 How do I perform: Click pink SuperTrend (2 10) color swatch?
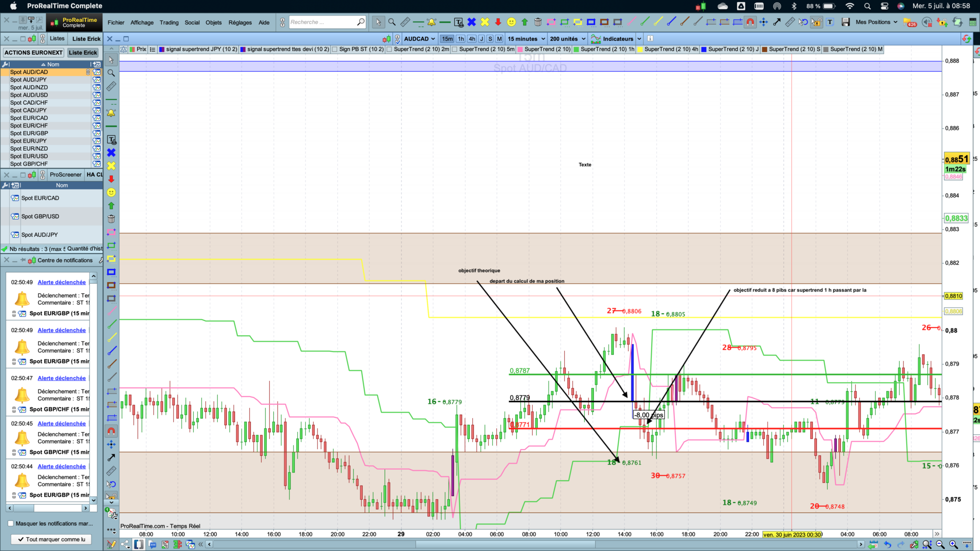[520, 49]
